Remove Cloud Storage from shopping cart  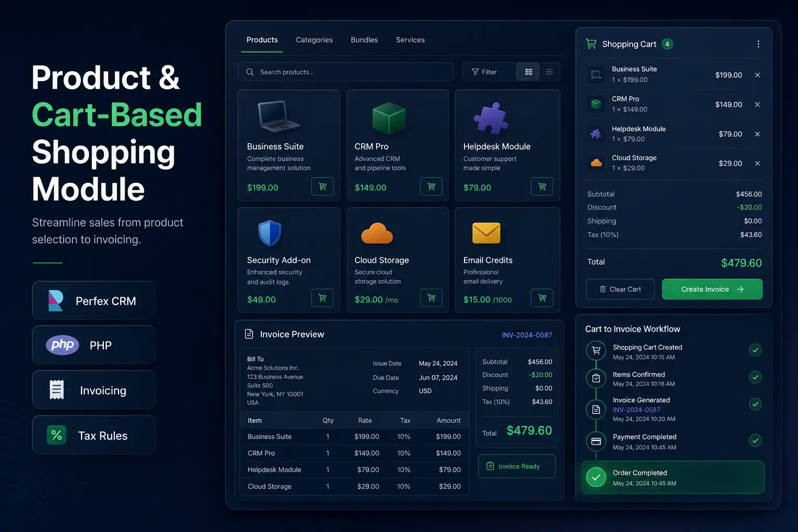pos(757,164)
